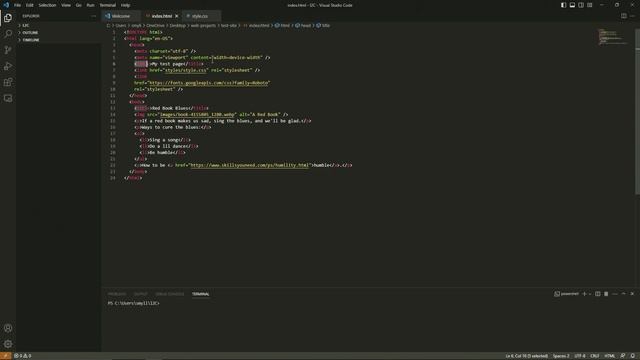The image size is (640, 360).
Task: Change indentation via Spaces: 2
Action: click(561, 356)
